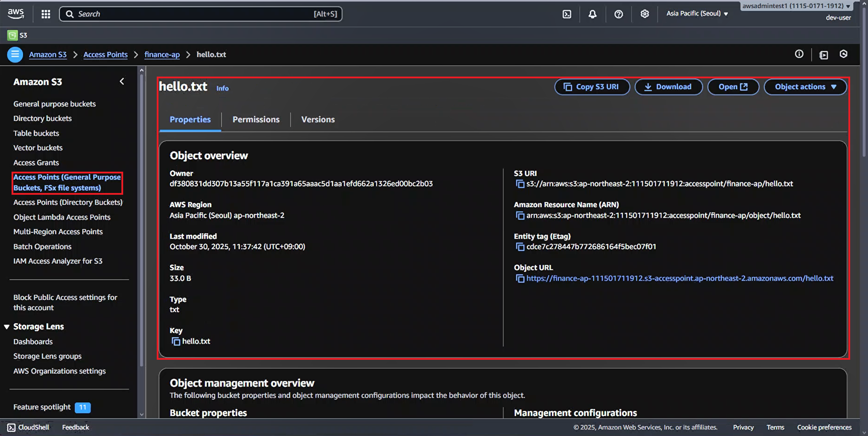This screenshot has height=436, width=868.
Task: Open the Object URL link
Action: coord(679,278)
